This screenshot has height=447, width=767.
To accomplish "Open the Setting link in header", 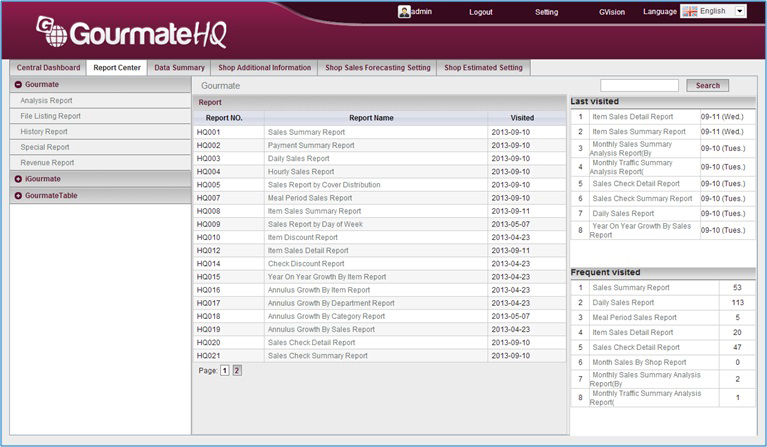I will coord(546,12).
